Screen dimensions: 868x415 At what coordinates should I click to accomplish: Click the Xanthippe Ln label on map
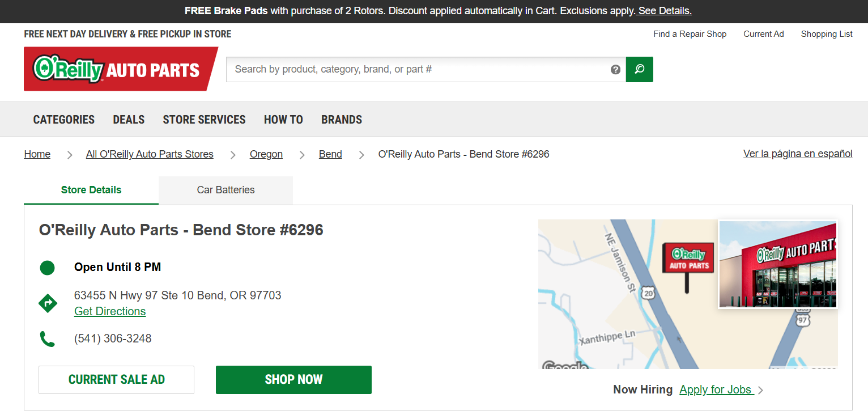[607, 338]
